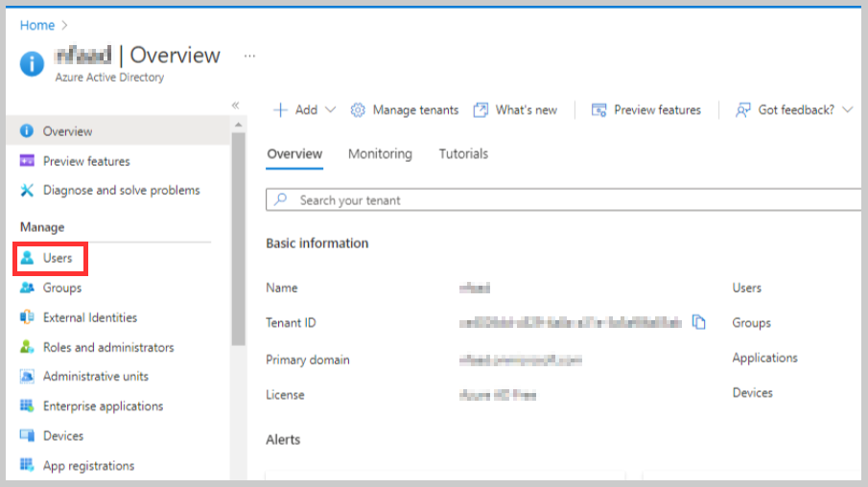Screen dimensions: 868x487
Task: Open What's new from the toolbar
Action: [527, 110]
